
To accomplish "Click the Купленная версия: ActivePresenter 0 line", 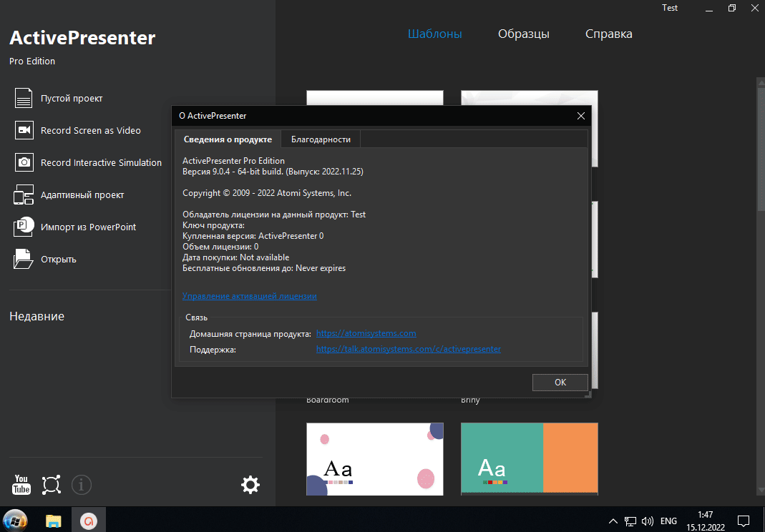I will pos(253,236).
